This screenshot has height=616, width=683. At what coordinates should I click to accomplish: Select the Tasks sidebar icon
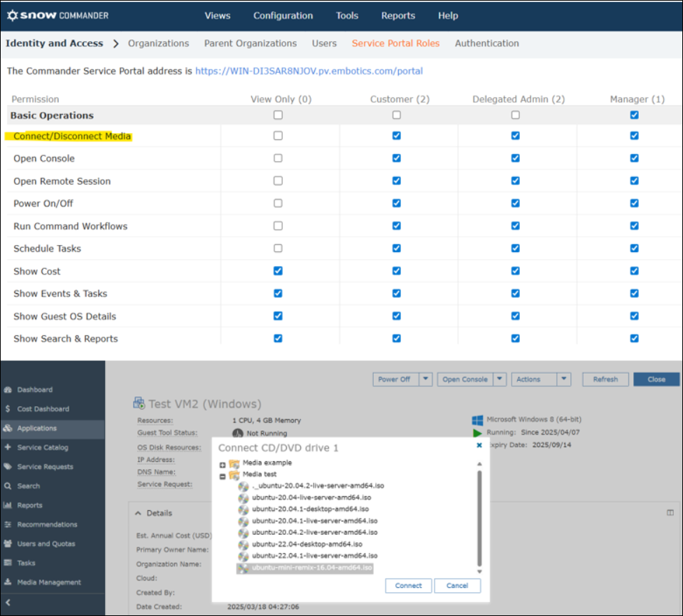tap(8, 563)
